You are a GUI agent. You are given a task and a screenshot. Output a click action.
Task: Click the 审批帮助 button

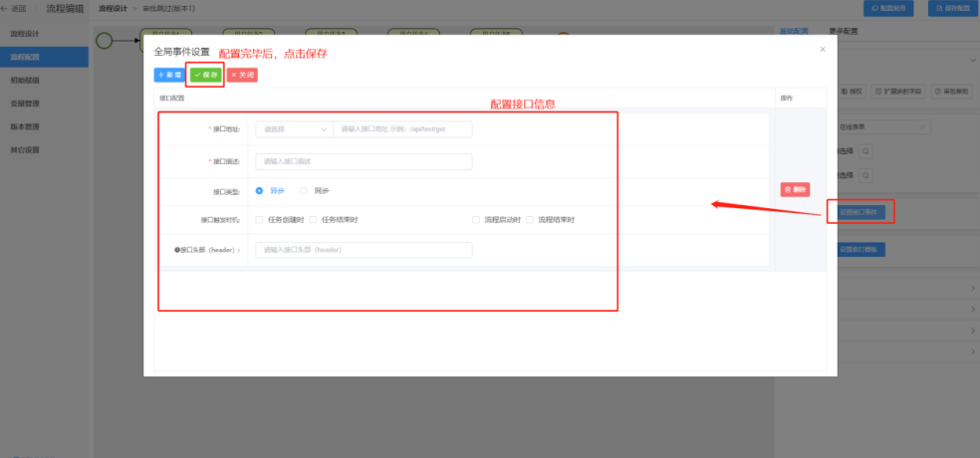tap(952, 92)
